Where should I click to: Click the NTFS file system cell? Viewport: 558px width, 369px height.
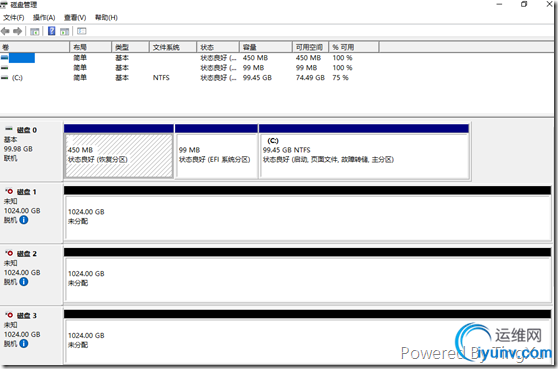pyautogui.click(x=161, y=78)
